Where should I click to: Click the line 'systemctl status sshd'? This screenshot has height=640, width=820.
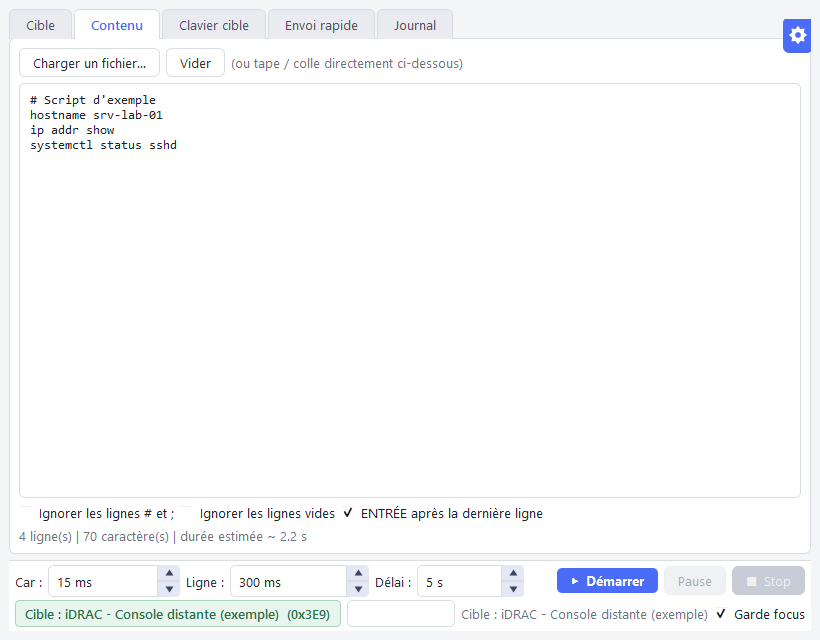103,145
